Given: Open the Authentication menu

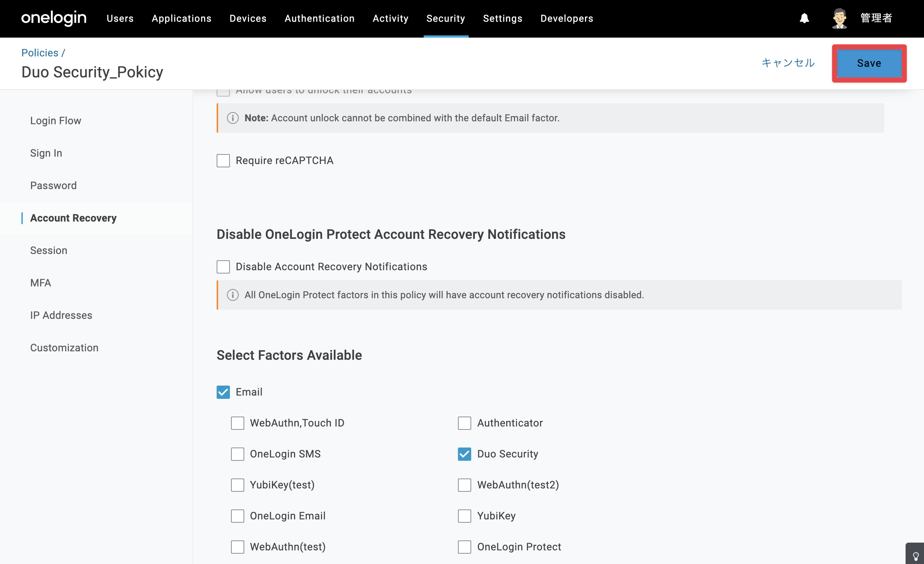Looking at the screenshot, I should [x=319, y=18].
